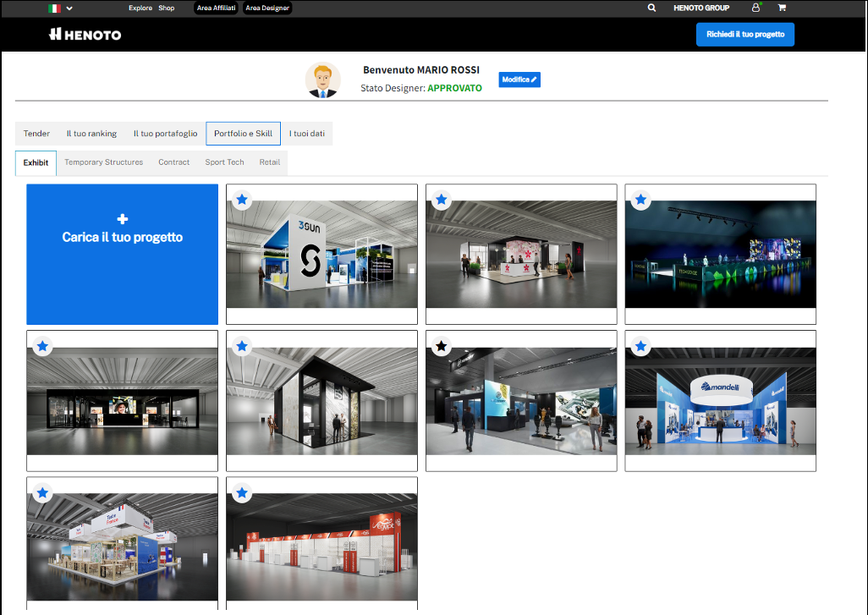868x615 pixels.
Task: Toggle star on the dark green-lit stand project
Action: 640,200
